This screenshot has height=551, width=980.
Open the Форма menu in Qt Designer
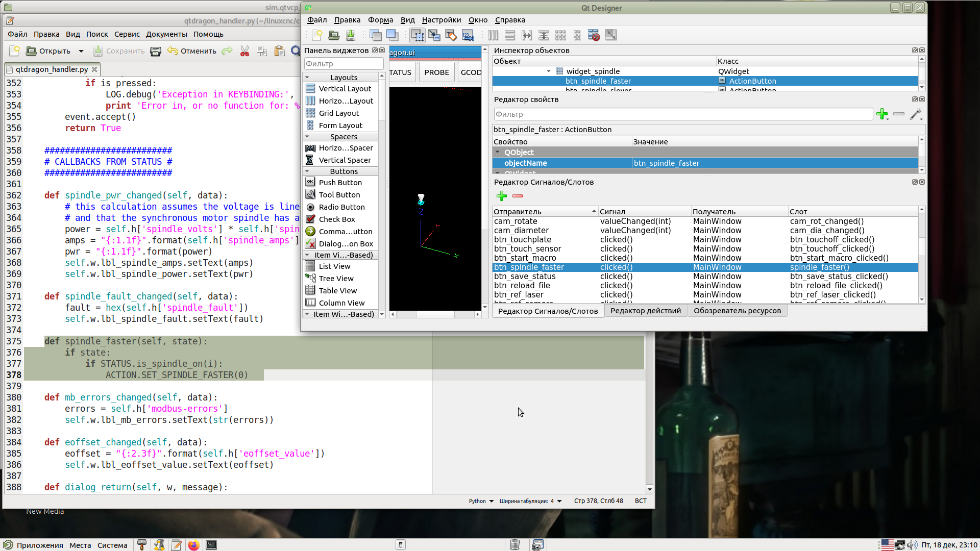(380, 20)
